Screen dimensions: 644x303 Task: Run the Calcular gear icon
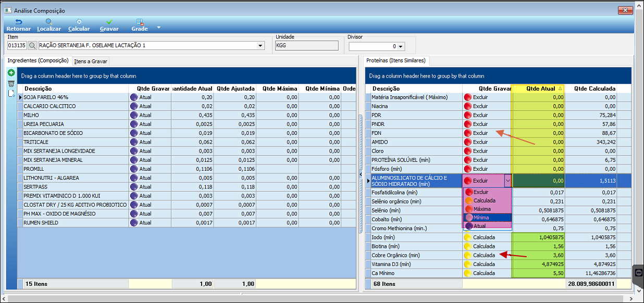pyautogui.click(x=79, y=22)
